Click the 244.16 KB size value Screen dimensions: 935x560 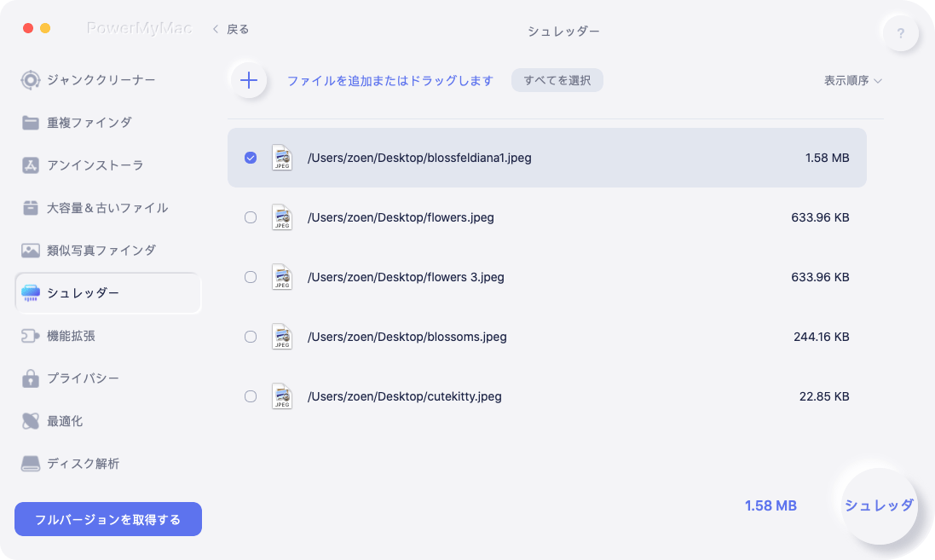[x=821, y=337]
